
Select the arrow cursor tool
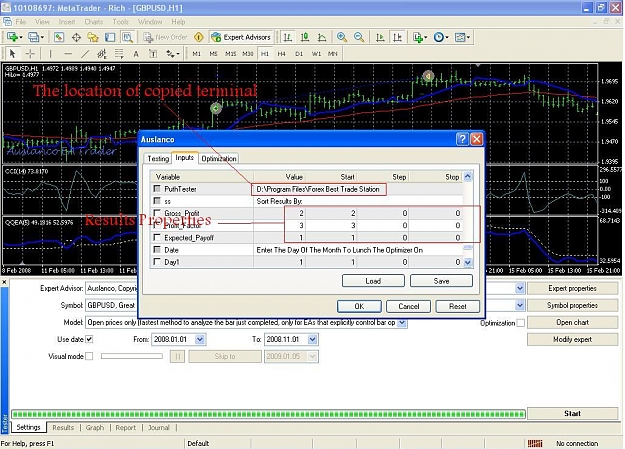coord(12,53)
